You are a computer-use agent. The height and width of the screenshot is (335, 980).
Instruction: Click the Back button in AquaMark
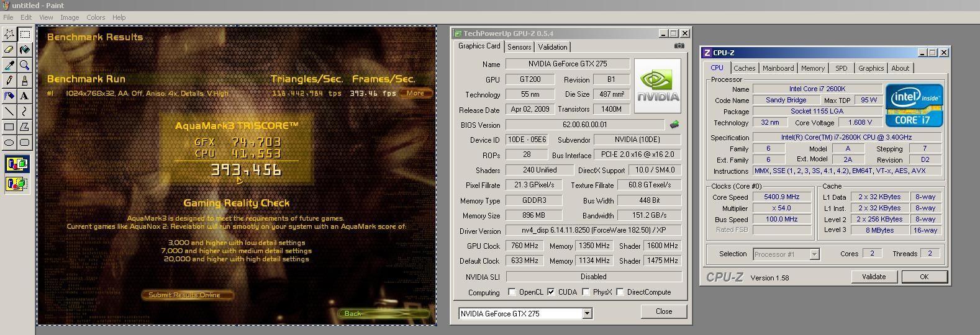coord(384,313)
